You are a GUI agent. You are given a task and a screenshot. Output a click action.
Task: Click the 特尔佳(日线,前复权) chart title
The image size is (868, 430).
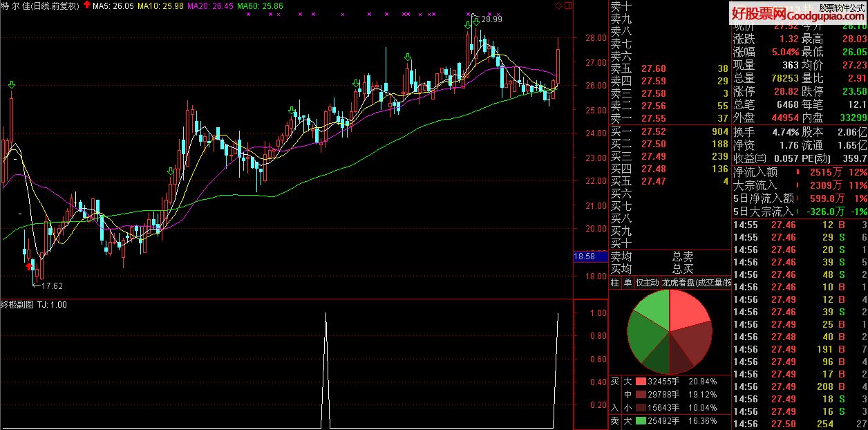click(39, 6)
